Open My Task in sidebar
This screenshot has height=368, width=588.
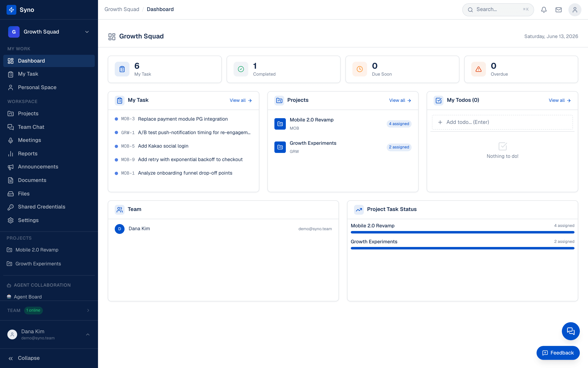click(x=49, y=74)
